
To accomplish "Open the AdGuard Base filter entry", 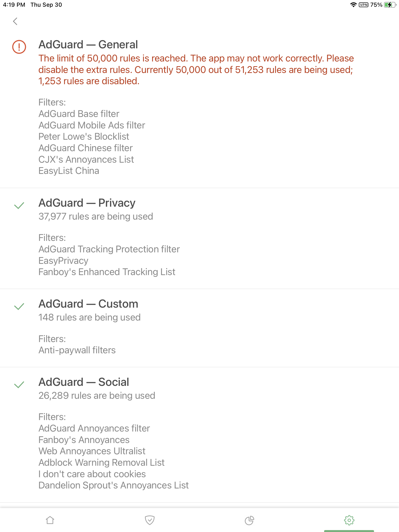I will coord(79,114).
